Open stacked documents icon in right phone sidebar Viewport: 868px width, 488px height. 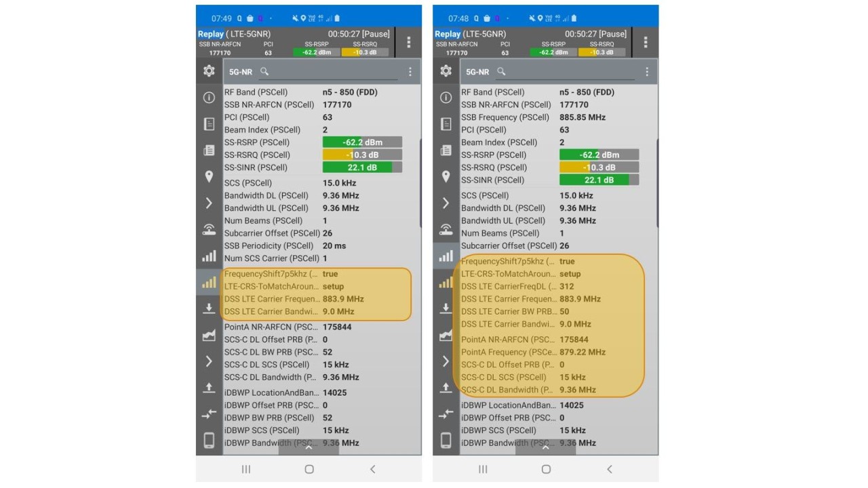click(446, 150)
